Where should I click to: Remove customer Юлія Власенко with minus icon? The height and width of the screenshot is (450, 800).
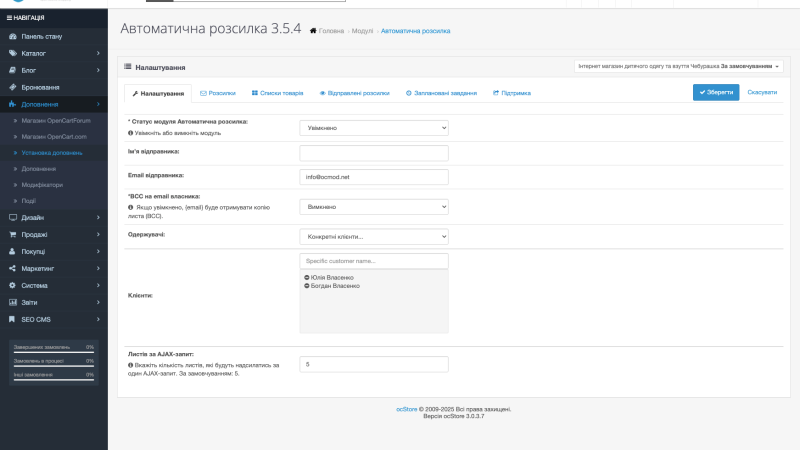(x=307, y=278)
